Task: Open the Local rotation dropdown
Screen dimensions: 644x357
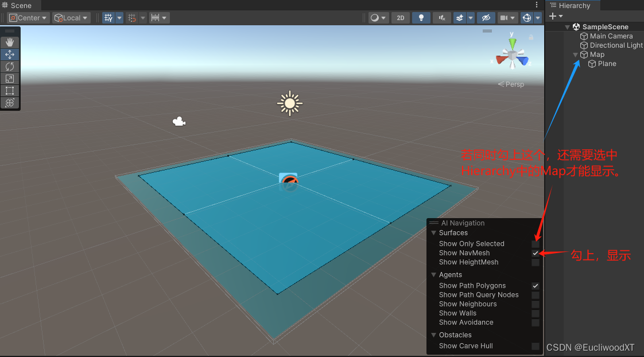Action: 72,18
